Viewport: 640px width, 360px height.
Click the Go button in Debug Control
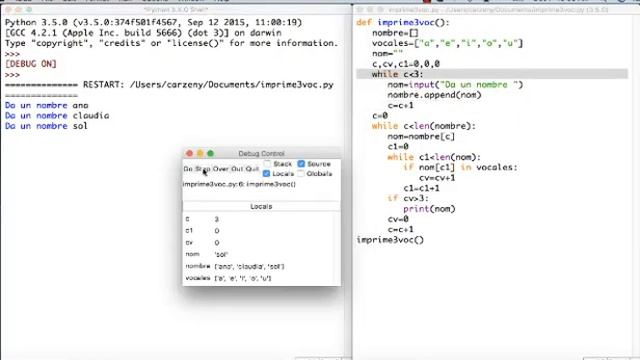tap(188, 169)
